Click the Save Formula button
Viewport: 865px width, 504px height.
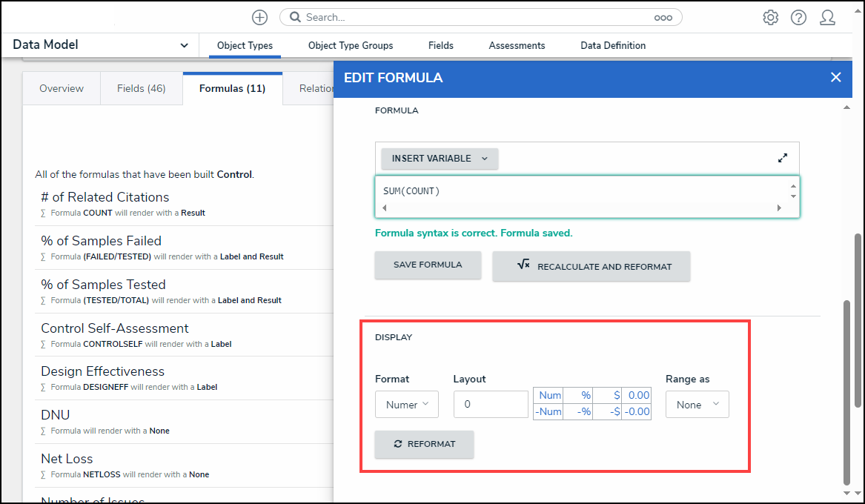click(428, 265)
